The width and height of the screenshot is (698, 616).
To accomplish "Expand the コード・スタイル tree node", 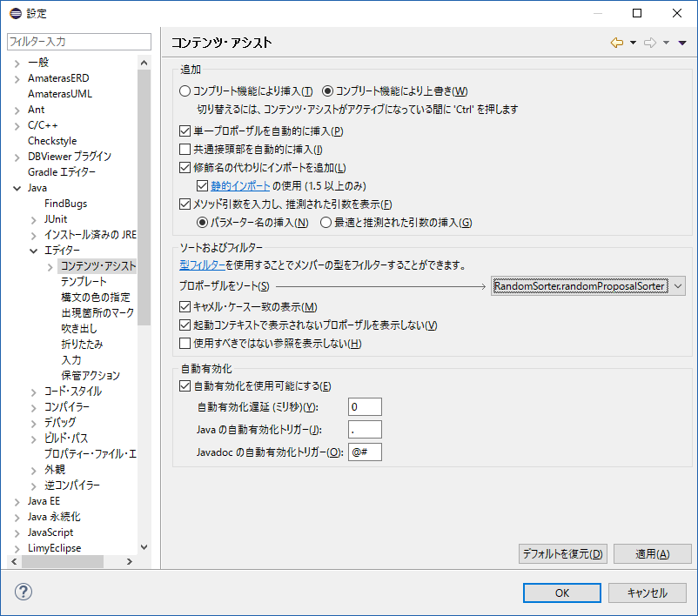I will click(x=33, y=392).
